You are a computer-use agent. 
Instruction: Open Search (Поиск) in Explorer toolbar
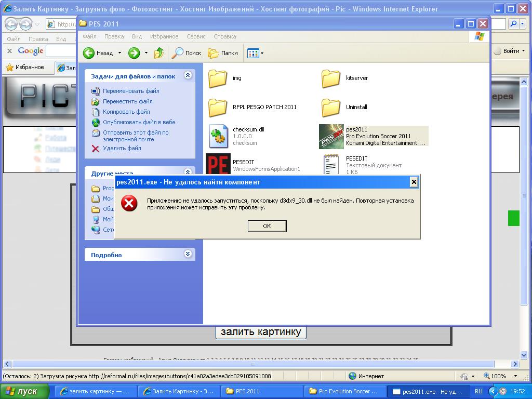click(187, 53)
